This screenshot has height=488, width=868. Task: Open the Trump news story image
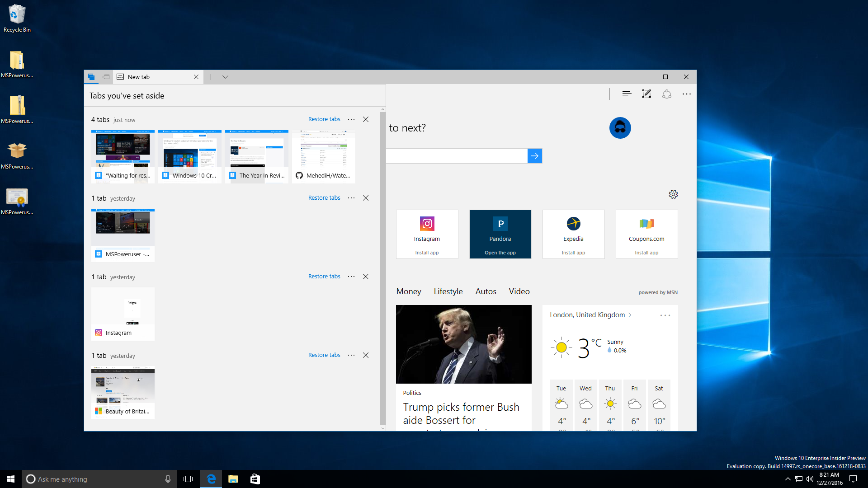click(x=464, y=344)
